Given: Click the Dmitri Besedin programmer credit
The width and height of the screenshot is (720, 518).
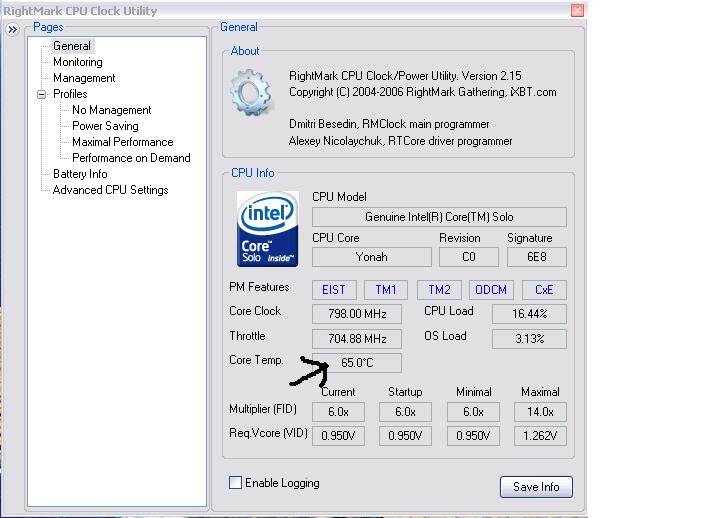Looking at the screenshot, I should (389, 124).
